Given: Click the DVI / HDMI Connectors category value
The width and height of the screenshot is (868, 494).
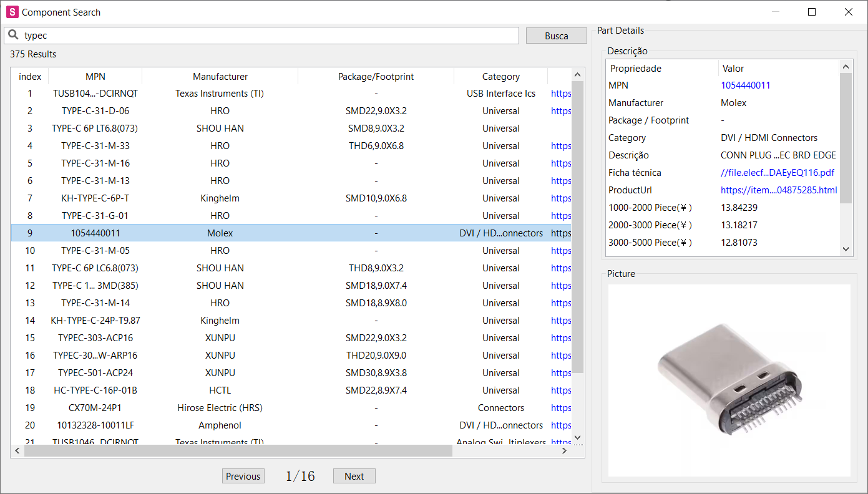Looking at the screenshot, I should pos(769,138).
